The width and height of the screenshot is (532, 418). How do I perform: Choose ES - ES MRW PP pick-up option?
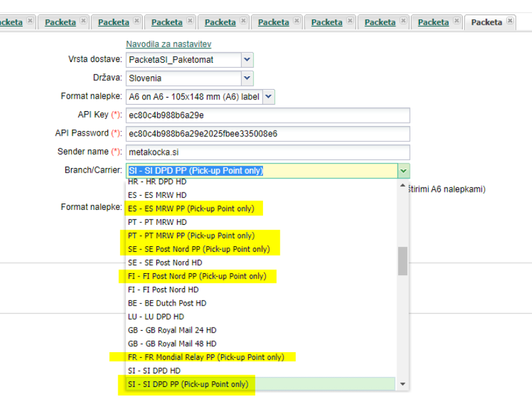261,209
